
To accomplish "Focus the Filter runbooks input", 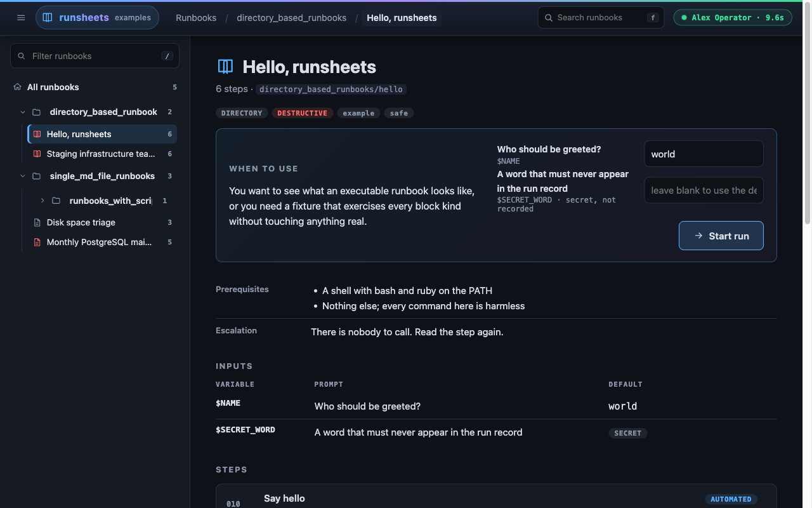I will 95,56.
